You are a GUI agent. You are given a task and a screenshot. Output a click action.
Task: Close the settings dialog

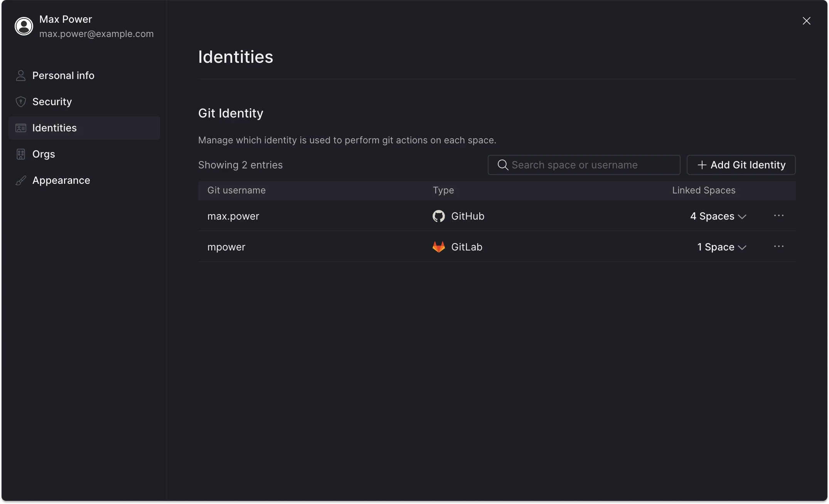pyautogui.click(x=807, y=21)
